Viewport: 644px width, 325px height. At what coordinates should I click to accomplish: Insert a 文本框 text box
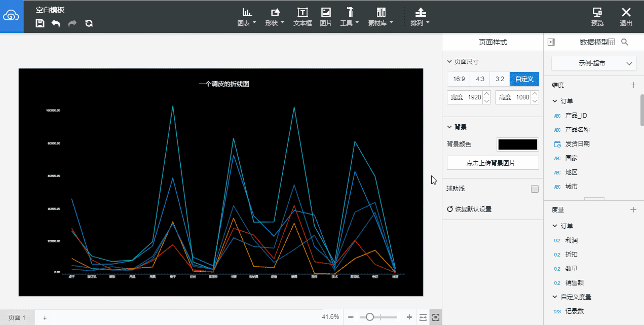(302, 17)
